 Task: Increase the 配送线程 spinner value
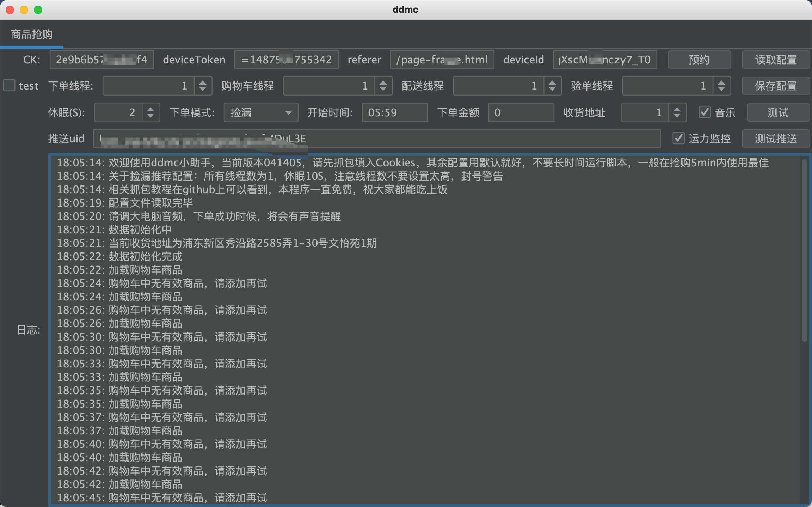(x=552, y=83)
